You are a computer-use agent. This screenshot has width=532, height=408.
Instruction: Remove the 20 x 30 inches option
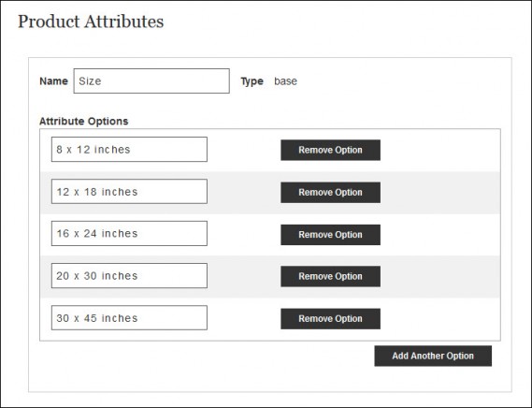pyautogui.click(x=330, y=277)
